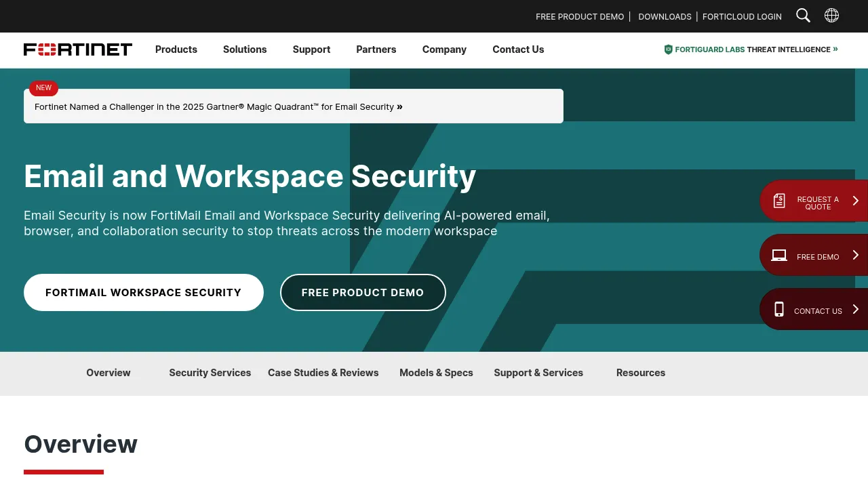Open Contact Us in main navigation
The width and height of the screenshot is (868, 488).
(518, 49)
